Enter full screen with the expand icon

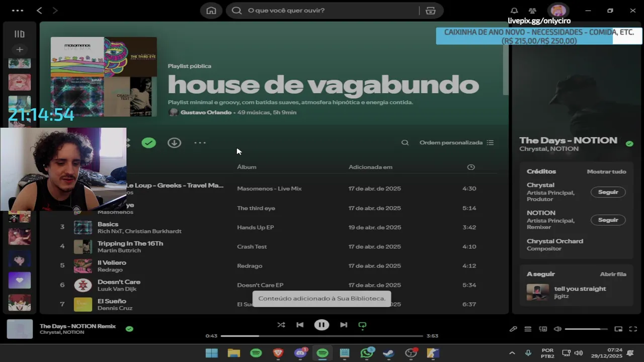(x=633, y=329)
